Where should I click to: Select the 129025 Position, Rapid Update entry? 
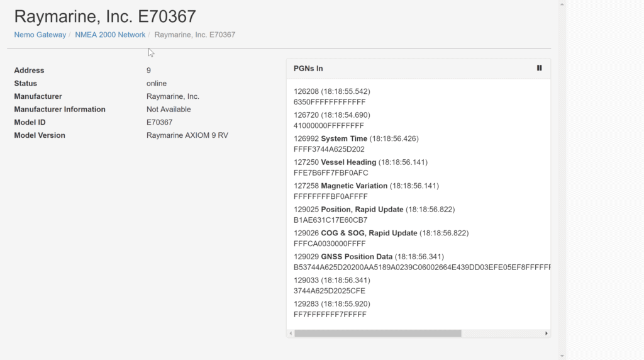(374, 215)
